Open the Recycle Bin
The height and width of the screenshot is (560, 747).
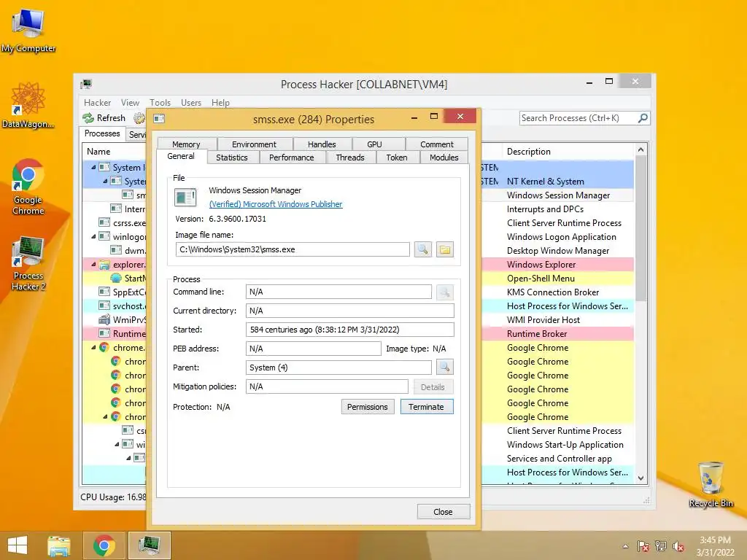pos(711,484)
